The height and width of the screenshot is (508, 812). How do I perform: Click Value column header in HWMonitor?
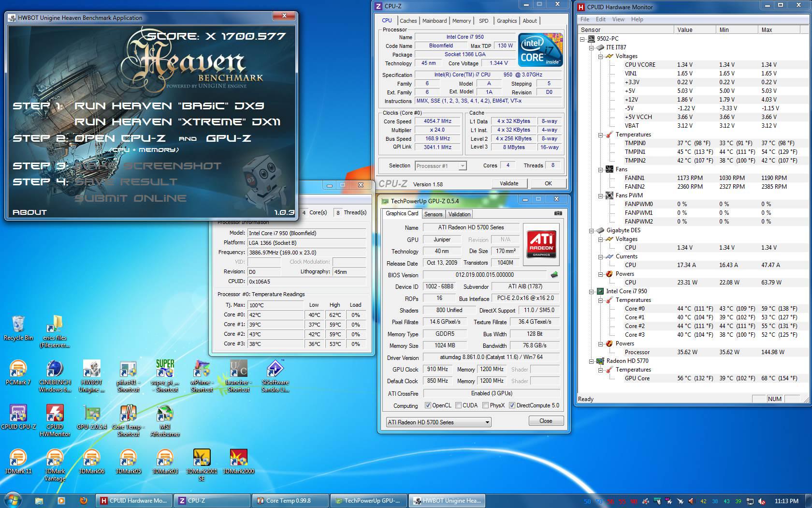pos(695,30)
